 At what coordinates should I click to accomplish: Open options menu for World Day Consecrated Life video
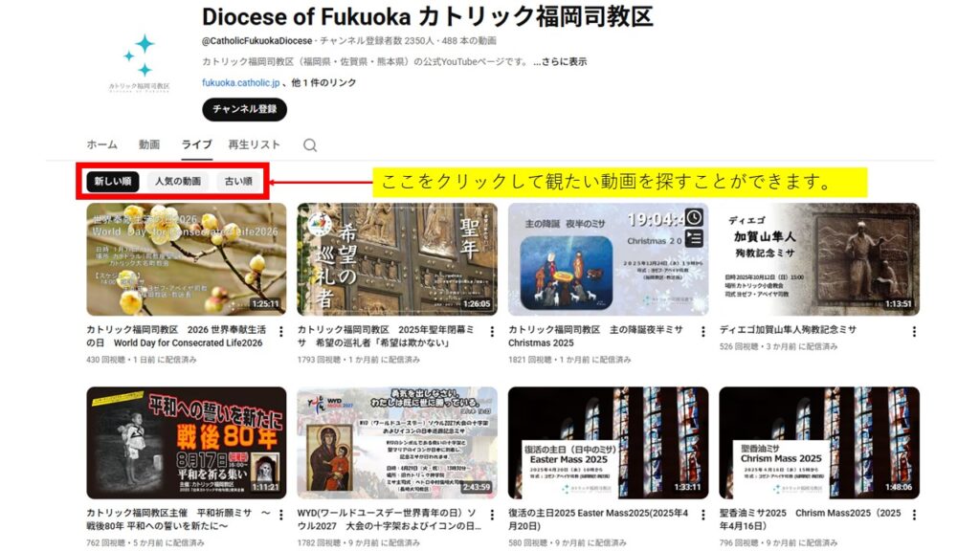(280, 331)
